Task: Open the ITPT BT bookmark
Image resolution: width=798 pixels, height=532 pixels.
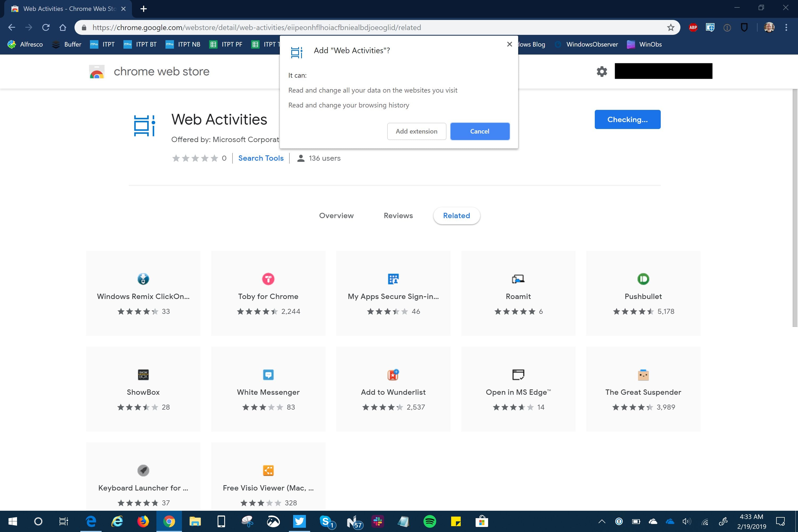Action: pyautogui.click(x=140, y=44)
